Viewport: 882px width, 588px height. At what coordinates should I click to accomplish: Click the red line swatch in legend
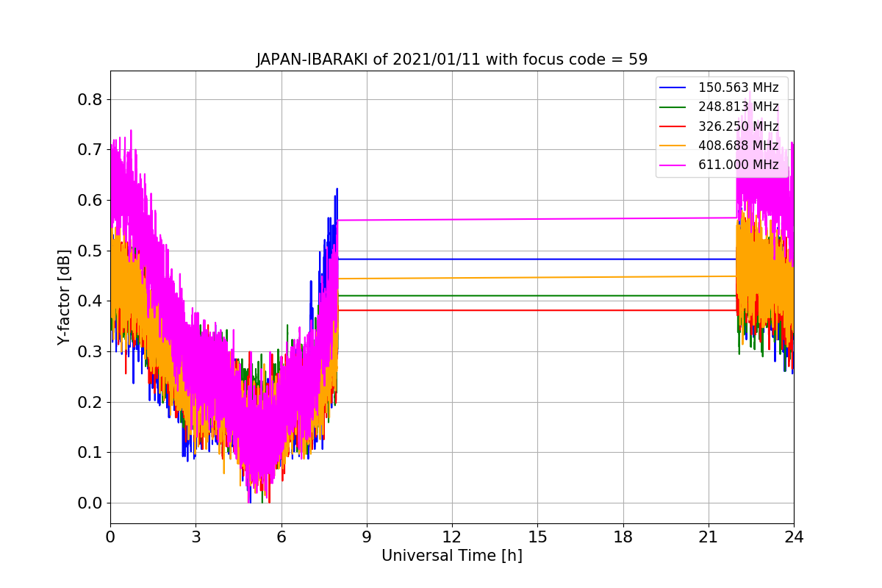(673, 126)
